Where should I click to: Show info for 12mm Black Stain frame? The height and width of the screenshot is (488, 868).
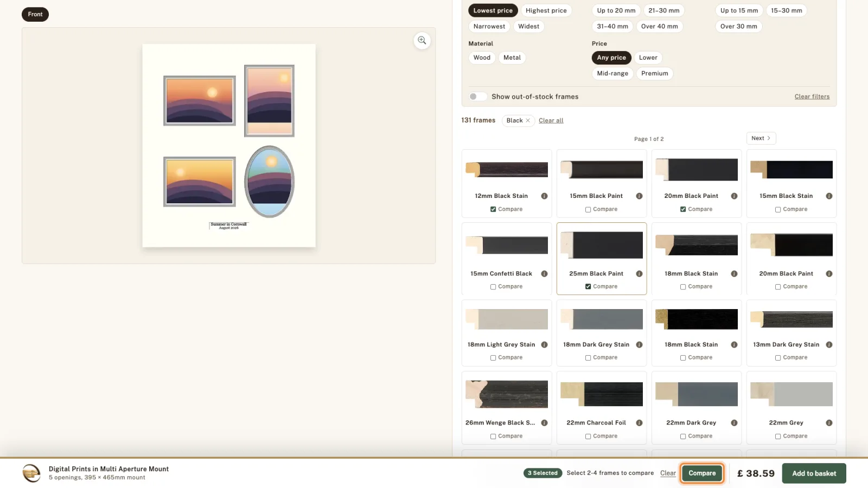point(544,196)
